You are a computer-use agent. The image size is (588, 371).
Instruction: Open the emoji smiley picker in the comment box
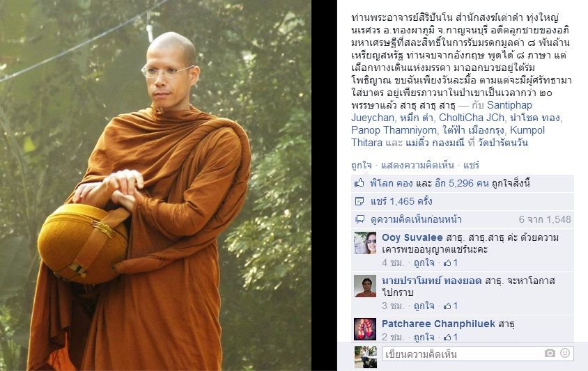pos(565,353)
